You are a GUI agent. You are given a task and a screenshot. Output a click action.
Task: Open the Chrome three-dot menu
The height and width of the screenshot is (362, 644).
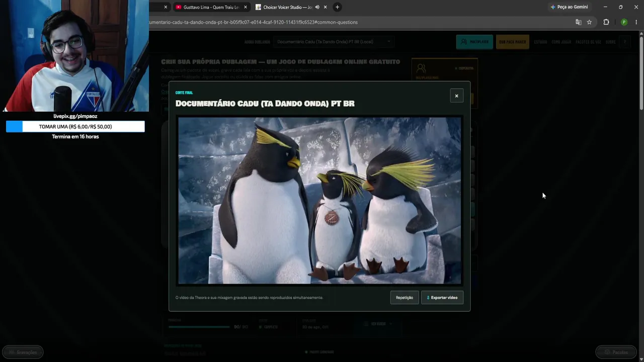point(637,22)
